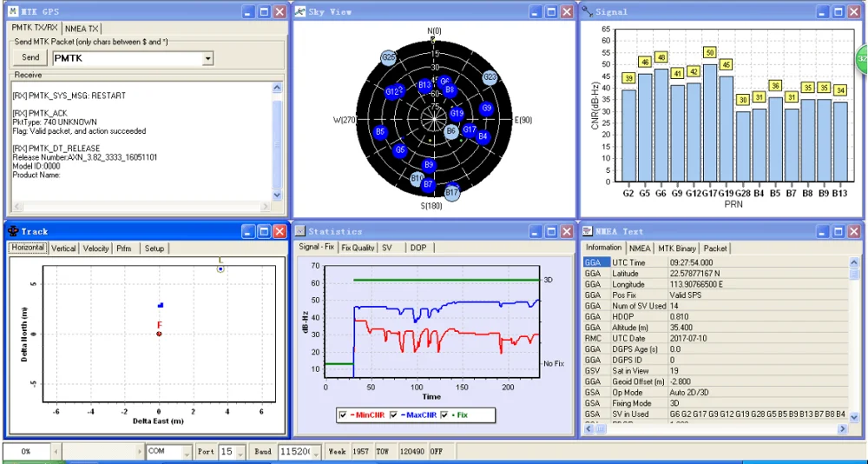Viewport: 868px width, 464px height.
Task: Select satellite G5 in Sky View
Action: click(x=400, y=150)
